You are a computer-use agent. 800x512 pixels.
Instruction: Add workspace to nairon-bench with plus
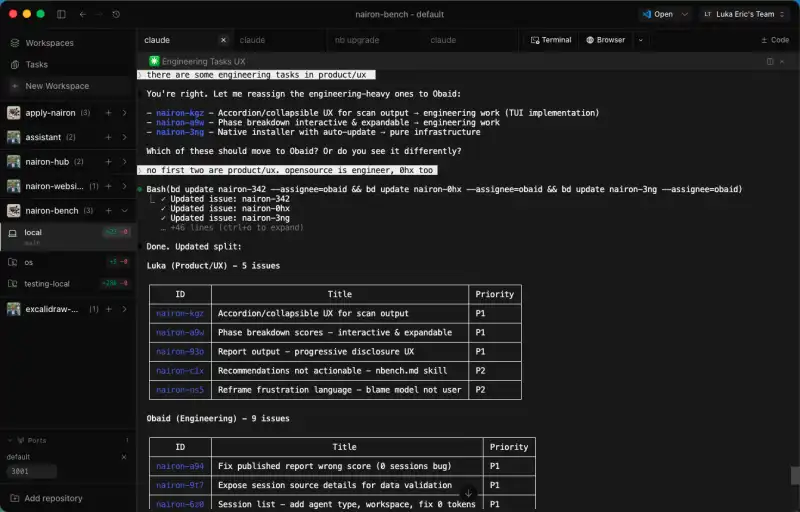point(108,211)
